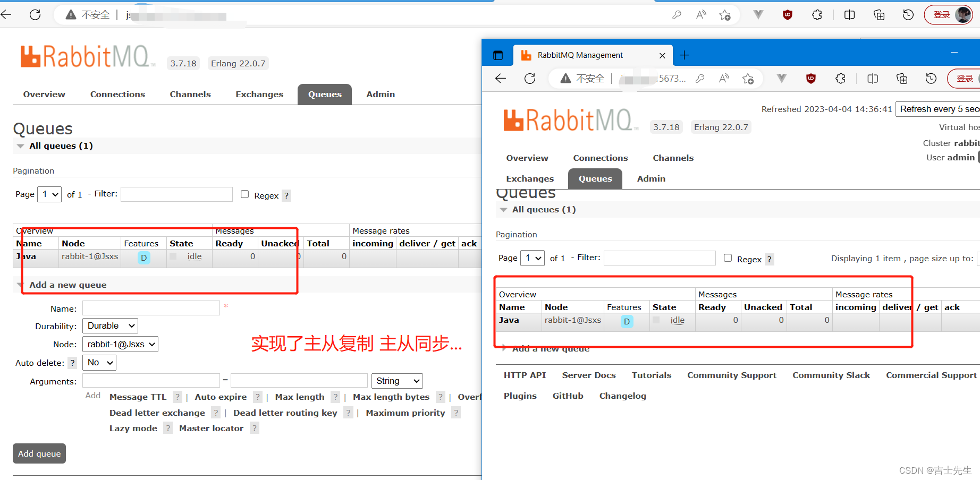Click the login profile button in left browser
Screen dimensions: 980x480
point(949,15)
